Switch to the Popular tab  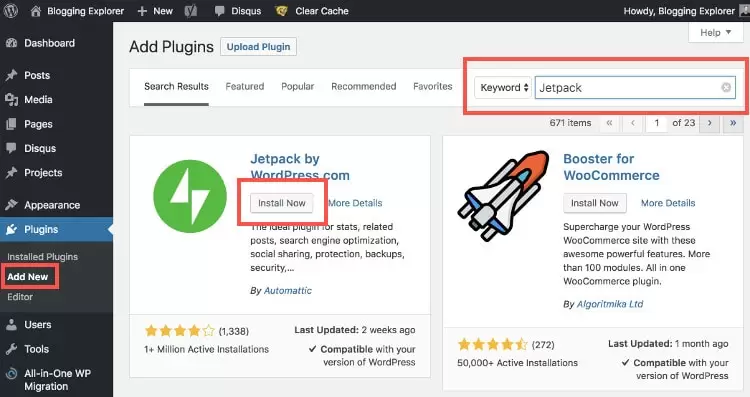coord(298,87)
